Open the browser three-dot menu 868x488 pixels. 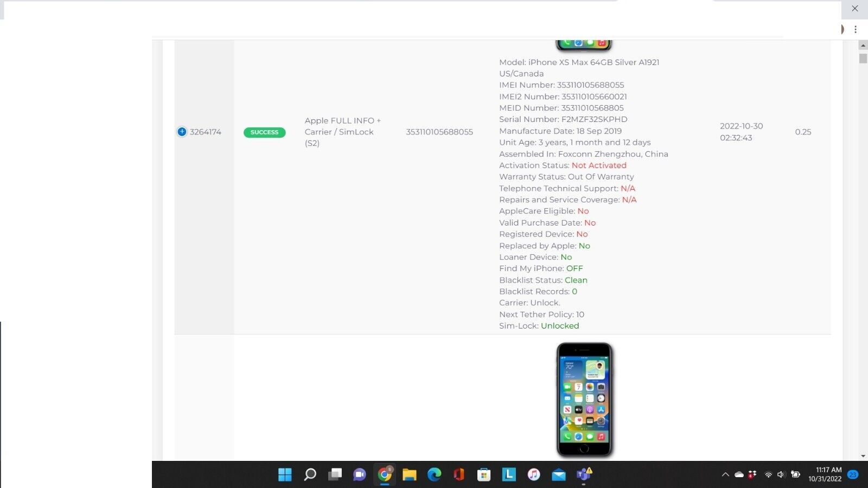(856, 29)
